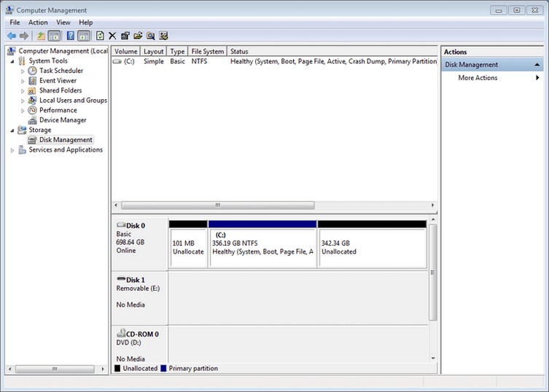This screenshot has height=392, width=549.
Task: Open the View menu
Action: tap(63, 23)
